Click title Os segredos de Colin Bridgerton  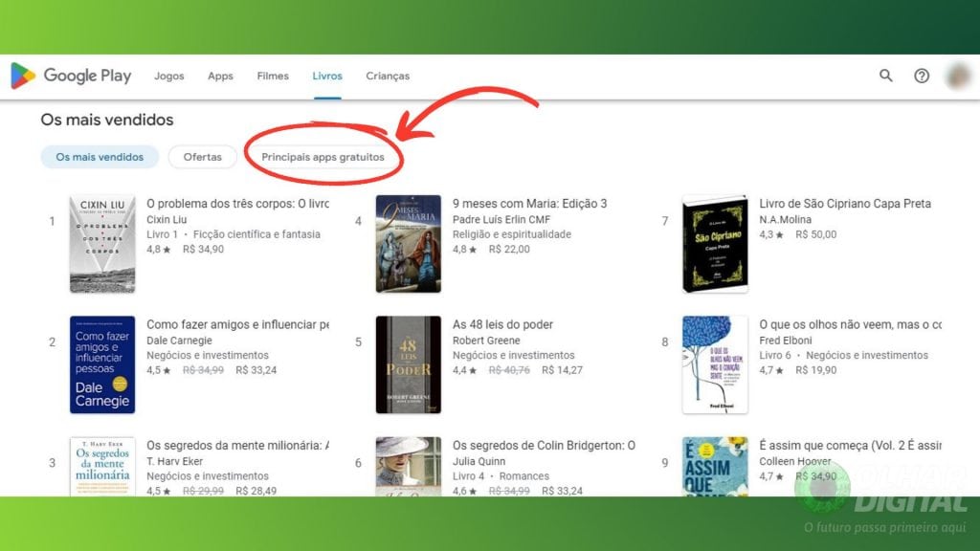[544, 446]
